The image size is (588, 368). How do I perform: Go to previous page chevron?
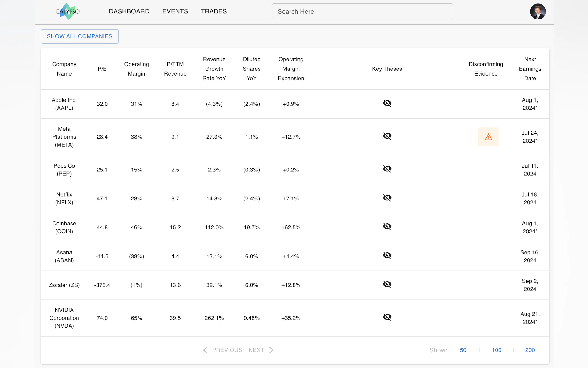point(205,350)
